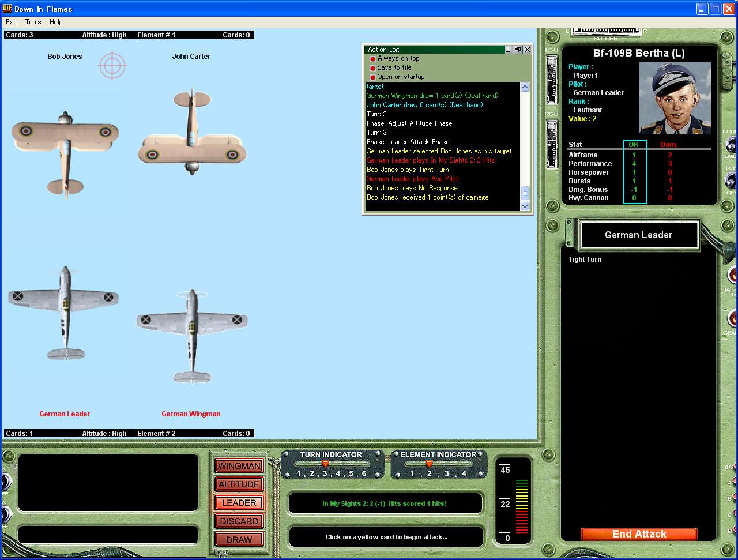The height and width of the screenshot is (560, 738).
Task: Open the Tools menu
Action: pyautogui.click(x=33, y=22)
